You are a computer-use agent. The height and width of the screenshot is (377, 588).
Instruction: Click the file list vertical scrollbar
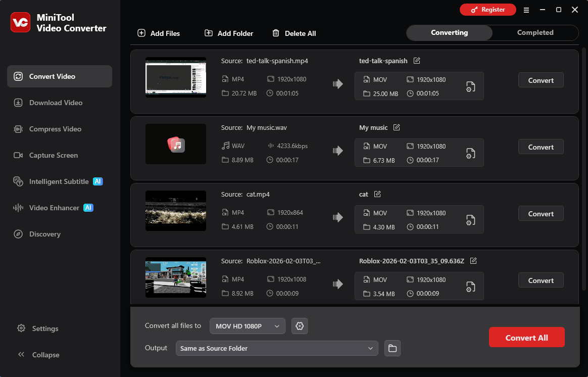583,169
